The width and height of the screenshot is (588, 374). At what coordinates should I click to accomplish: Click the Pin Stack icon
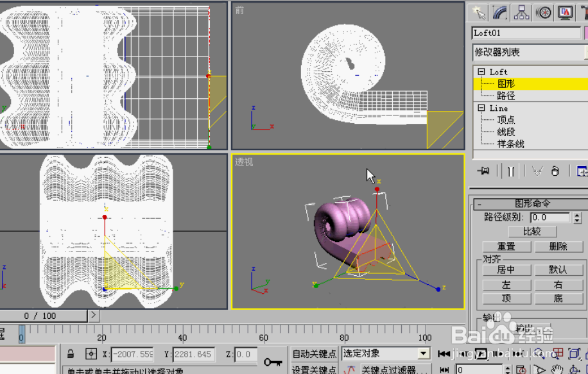coord(483,172)
